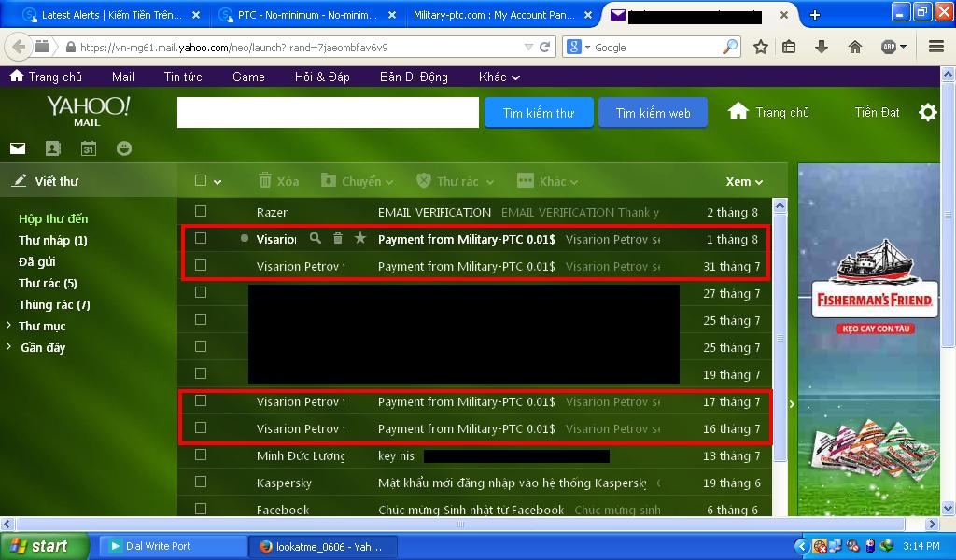The image size is (956, 560).
Task: Open Game in top navigation
Action: click(248, 77)
